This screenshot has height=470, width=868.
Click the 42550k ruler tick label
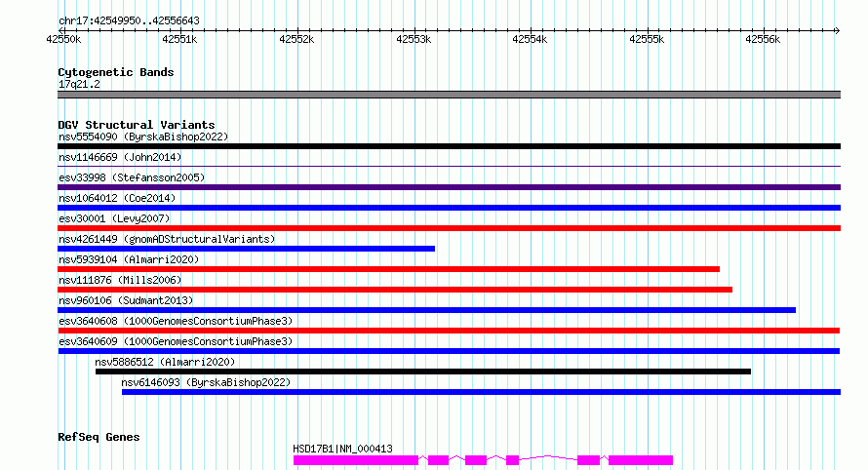(63, 39)
